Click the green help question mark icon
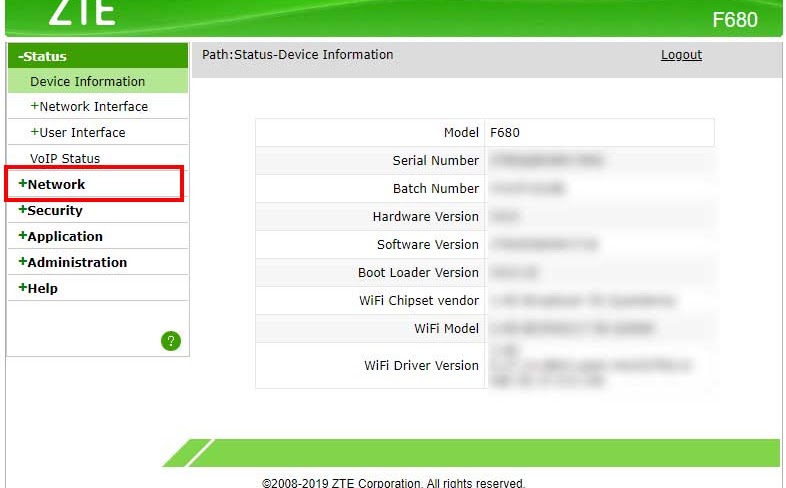Screen dimensions: 786x488 click(x=170, y=341)
